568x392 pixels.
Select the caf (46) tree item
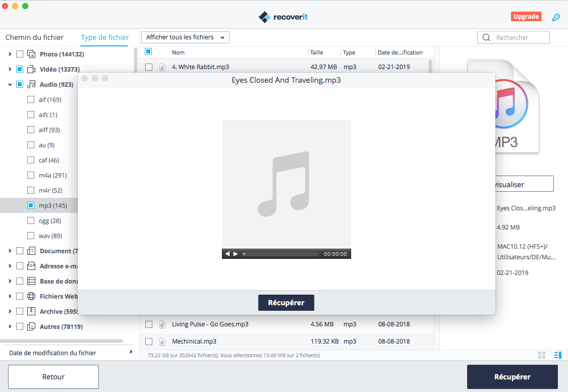click(49, 160)
